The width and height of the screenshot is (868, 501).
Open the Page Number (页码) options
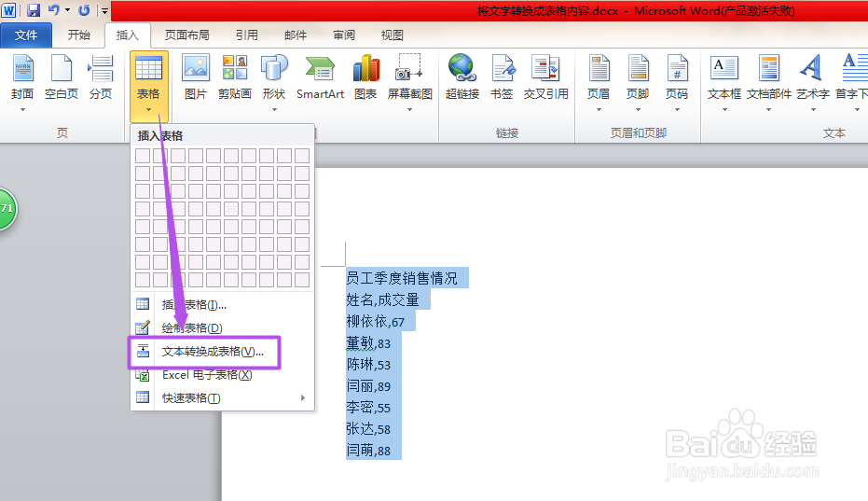[677, 77]
